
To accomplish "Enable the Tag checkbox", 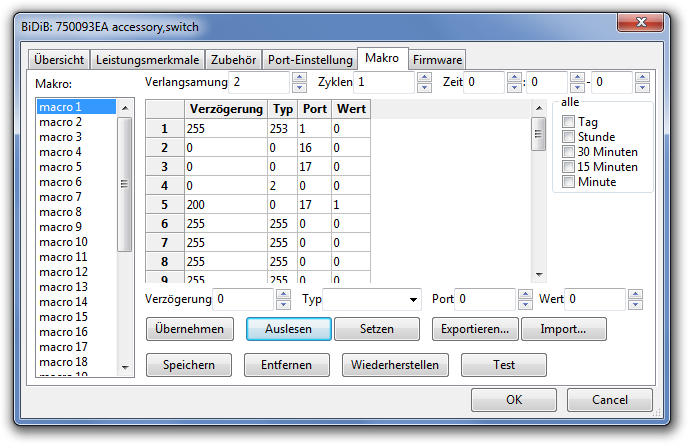I will click(x=568, y=122).
